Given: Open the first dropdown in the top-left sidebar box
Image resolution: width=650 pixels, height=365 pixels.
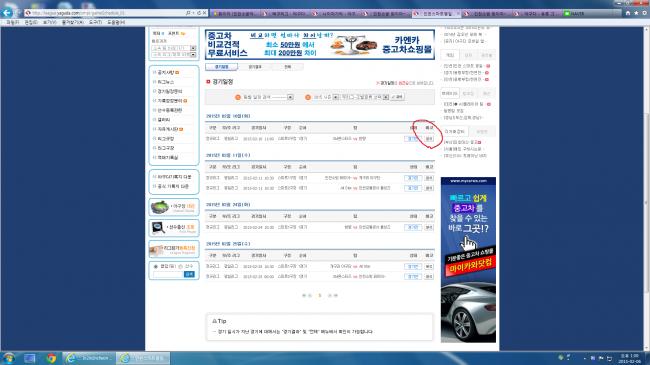Looking at the screenshot, I should tap(174, 48).
